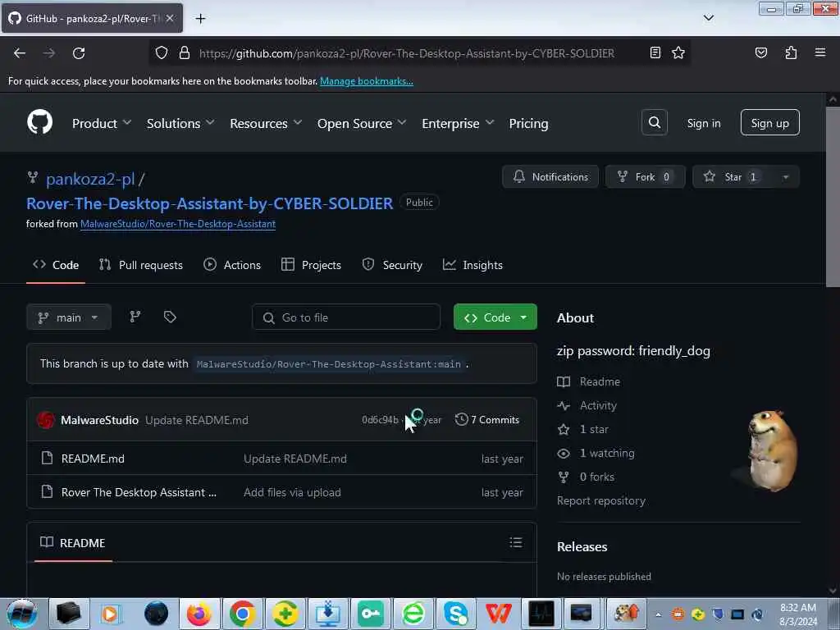
Task: Click the Manage bookmarks link
Action: [x=367, y=81]
